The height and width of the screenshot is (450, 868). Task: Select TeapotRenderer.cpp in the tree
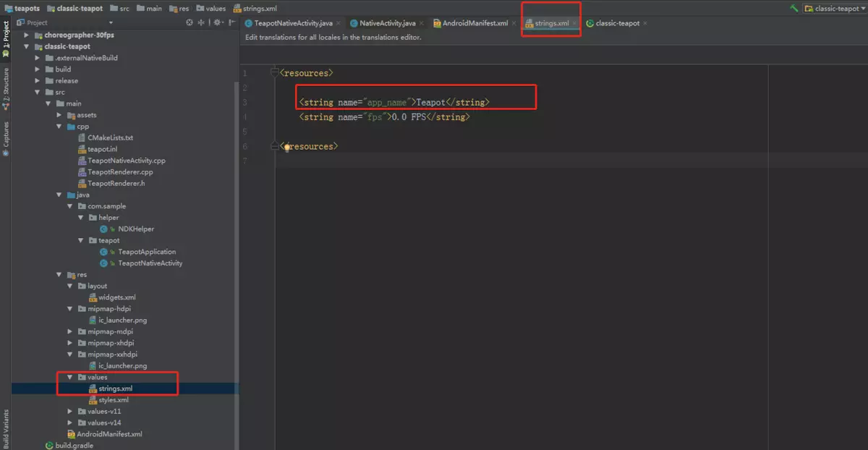(115, 172)
